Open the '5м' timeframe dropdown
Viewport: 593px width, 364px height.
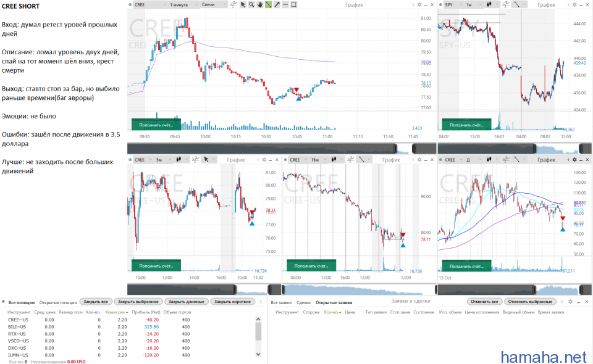coord(162,160)
